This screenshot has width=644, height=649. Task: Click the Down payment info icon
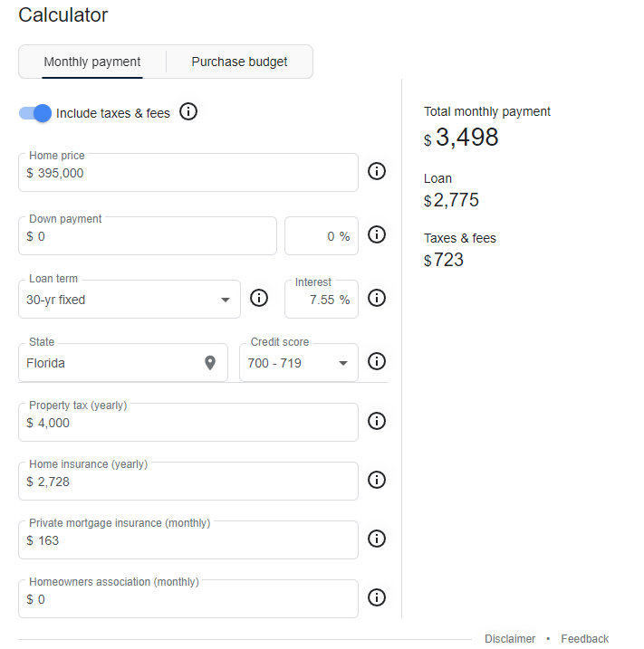(377, 234)
